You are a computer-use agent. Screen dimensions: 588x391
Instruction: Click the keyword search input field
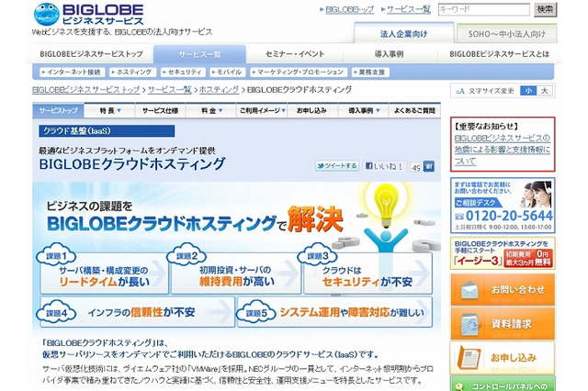pyautogui.click(x=484, y=10)
